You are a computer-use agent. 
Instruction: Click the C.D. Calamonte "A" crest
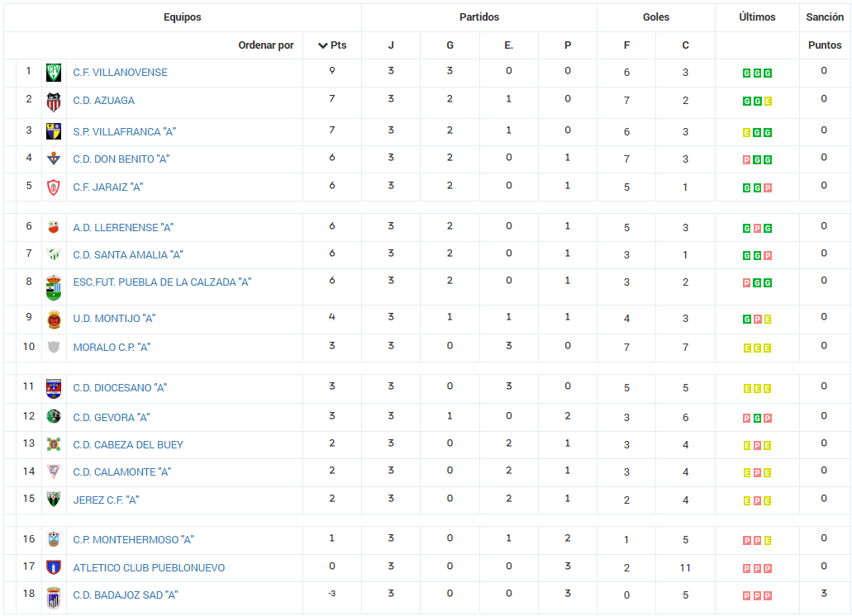tap(53, 471)
